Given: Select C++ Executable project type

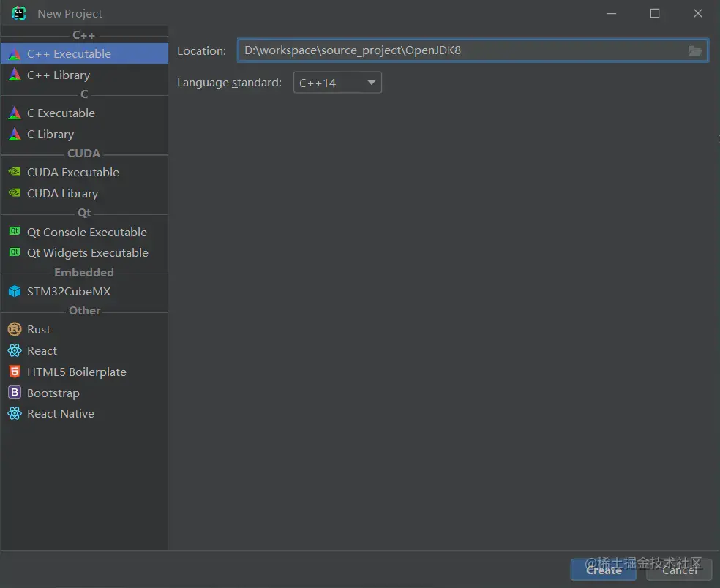Looking at the screenshot, I should (84, 53).
